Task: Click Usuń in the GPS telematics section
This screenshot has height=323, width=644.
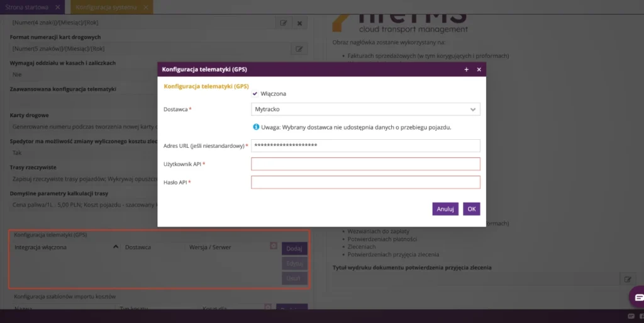Action: 294,278
